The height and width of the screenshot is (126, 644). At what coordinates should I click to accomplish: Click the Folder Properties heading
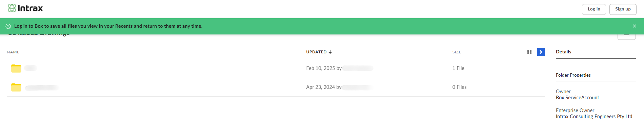point(573,75)
